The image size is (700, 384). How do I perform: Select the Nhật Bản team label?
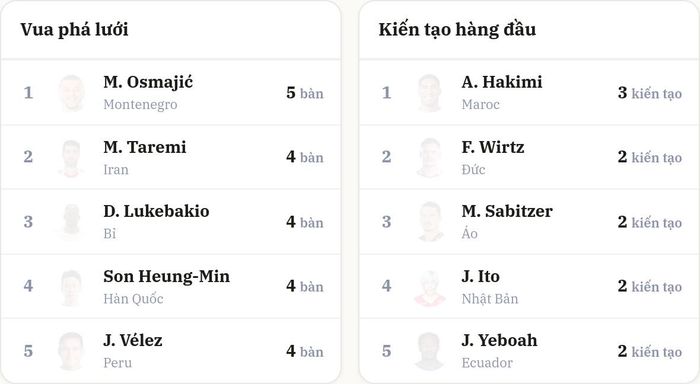coord(490,298)
